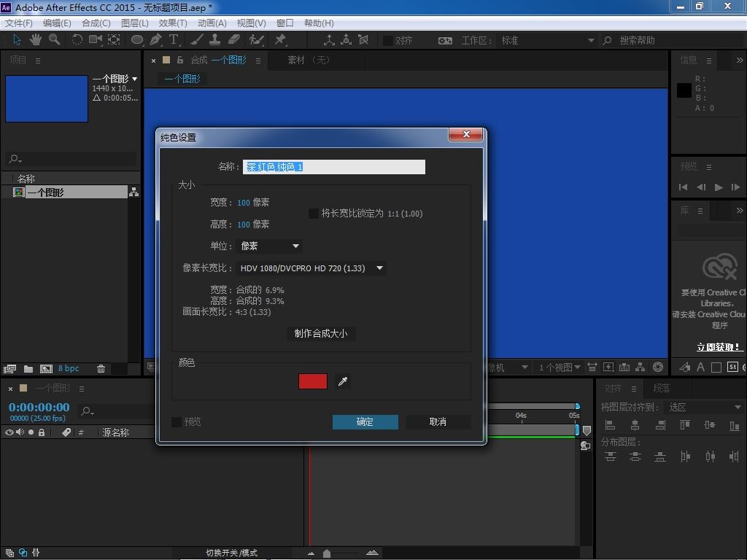Select the Hand tool
Image resolution: width=747 pixels, height=560 pixels.
pos(35,40)
